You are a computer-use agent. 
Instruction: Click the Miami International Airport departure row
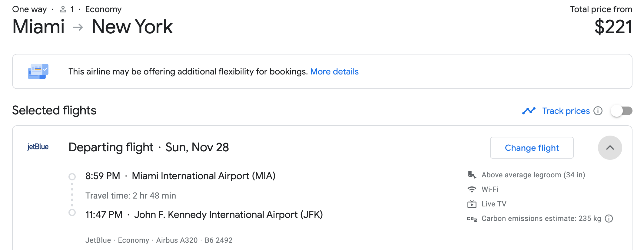point(180,176)
